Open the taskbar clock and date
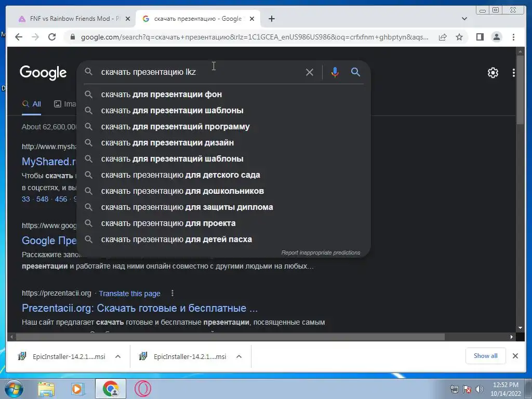This screenshot has width=532, height=399. (x=506, y=389)
